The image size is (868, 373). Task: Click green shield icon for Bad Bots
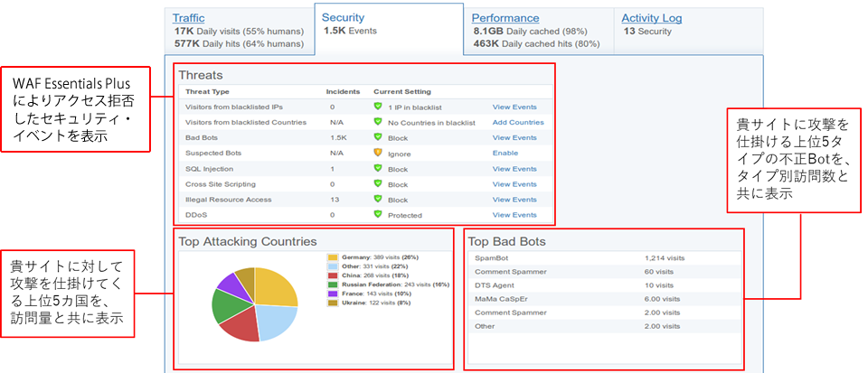378,138
